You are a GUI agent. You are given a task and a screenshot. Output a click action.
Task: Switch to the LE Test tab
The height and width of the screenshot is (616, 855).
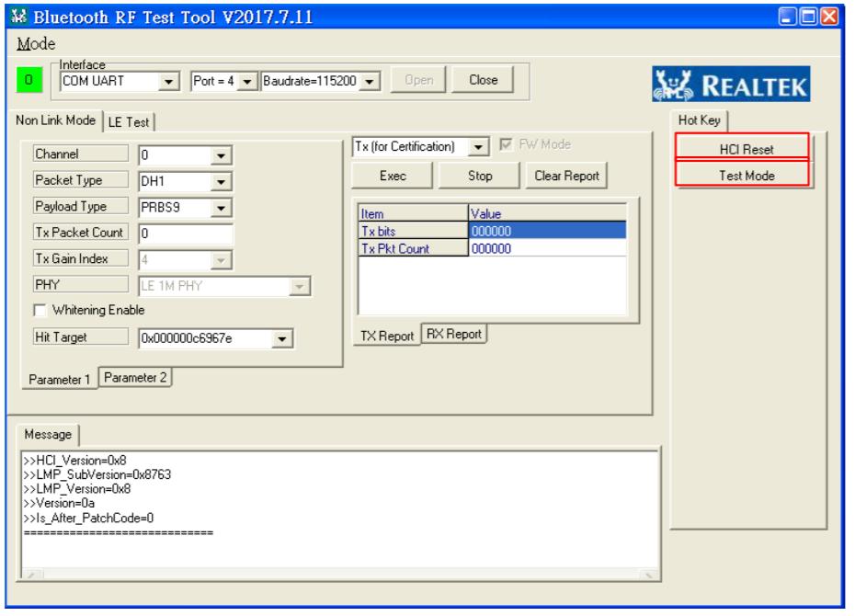pos(129,122)
